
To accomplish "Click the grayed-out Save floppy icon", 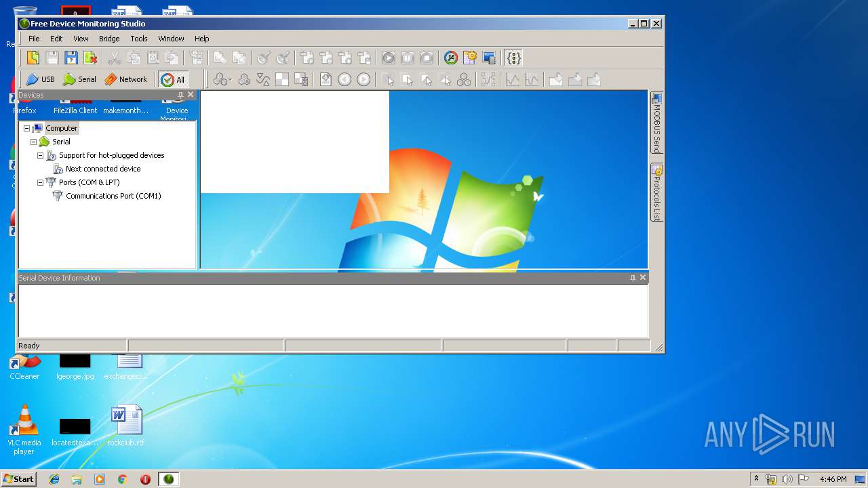I will 52,58.
